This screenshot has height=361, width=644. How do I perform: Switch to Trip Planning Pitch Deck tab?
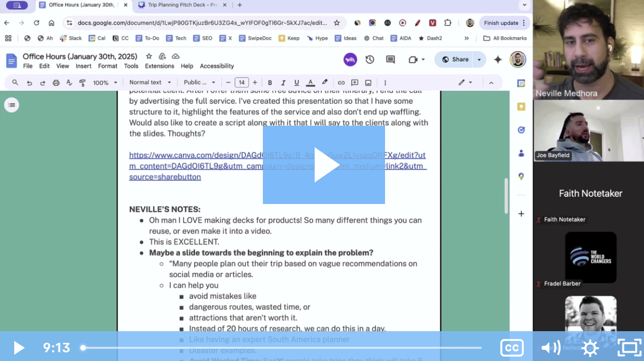pos(181,5)
